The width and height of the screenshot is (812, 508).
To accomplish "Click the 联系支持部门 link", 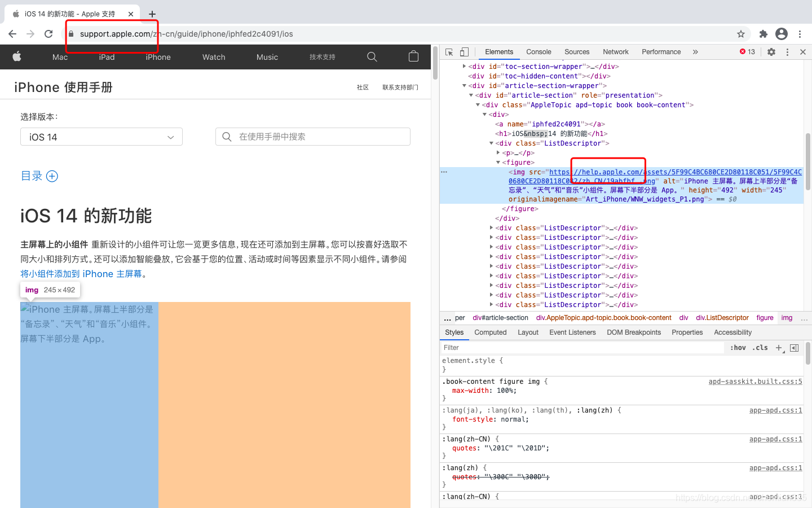I will pyautogui.click(x=400, y=87).
